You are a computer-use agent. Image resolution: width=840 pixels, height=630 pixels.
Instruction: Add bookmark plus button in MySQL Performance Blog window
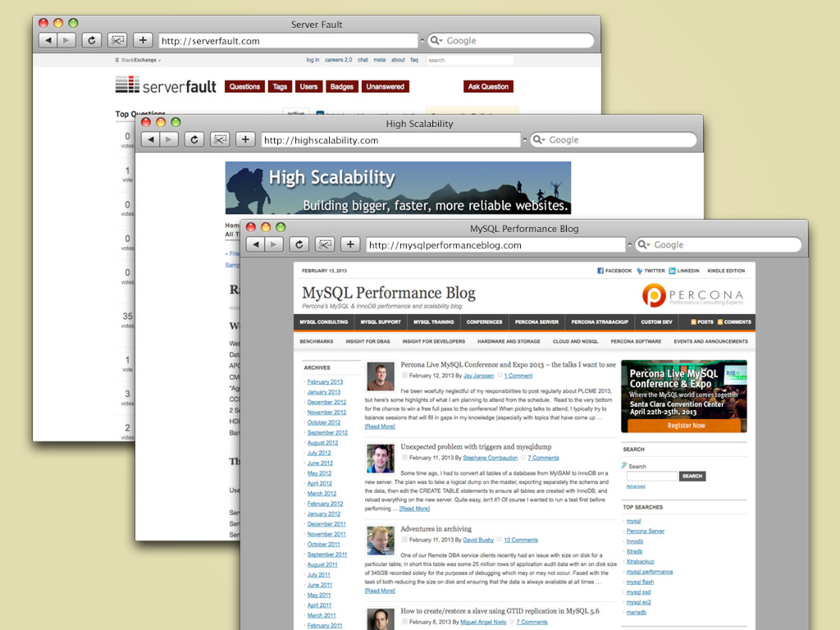point(350,244)
